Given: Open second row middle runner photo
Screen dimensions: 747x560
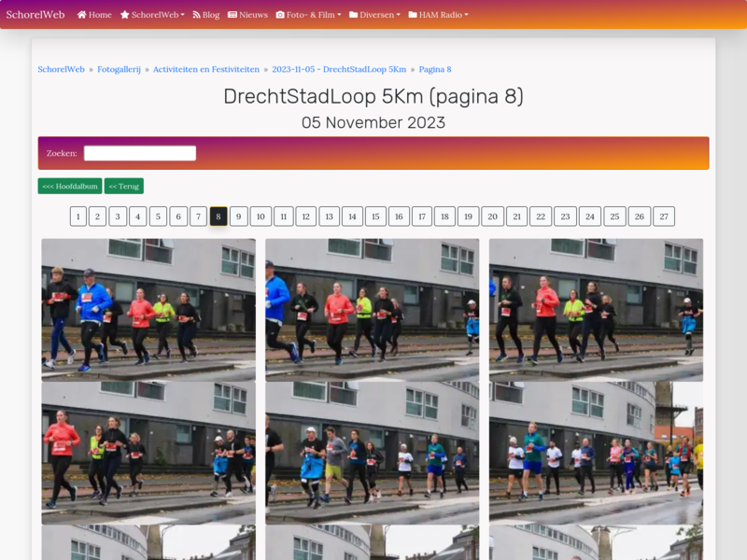Looking at the screenshot, I should coord(372,453).
